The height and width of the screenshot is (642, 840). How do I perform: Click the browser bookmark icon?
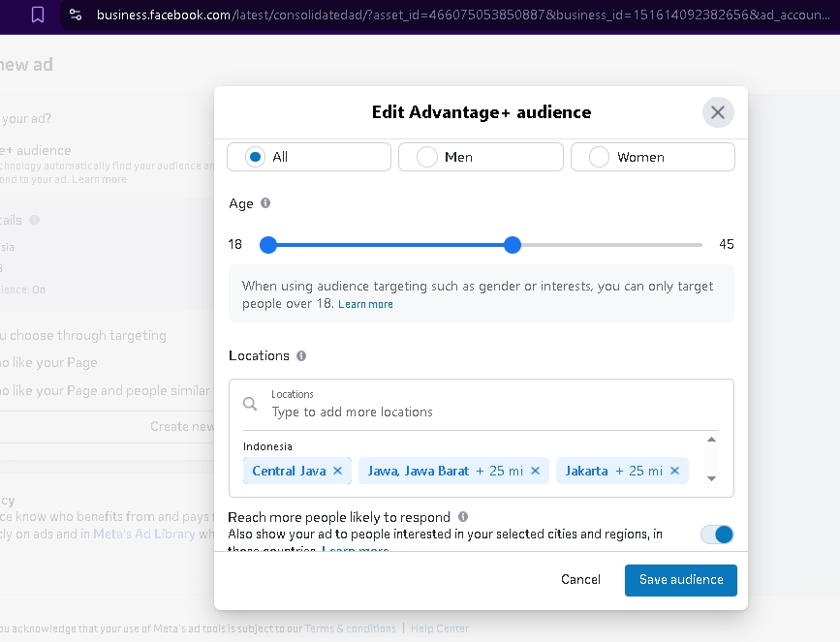38,15
